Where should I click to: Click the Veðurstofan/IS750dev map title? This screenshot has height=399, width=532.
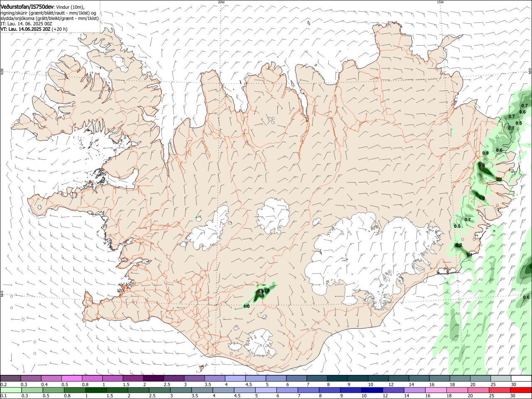pos(27,7)
